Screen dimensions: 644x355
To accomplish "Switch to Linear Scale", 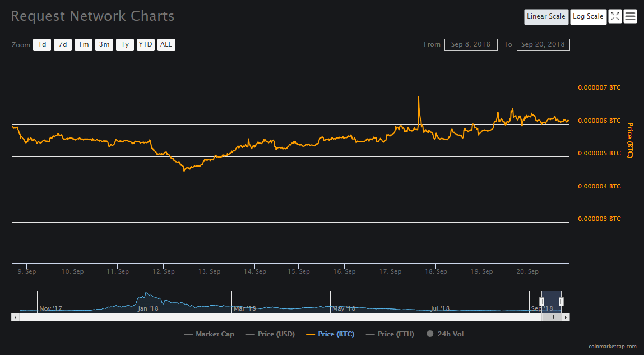I will coord(546,17).
